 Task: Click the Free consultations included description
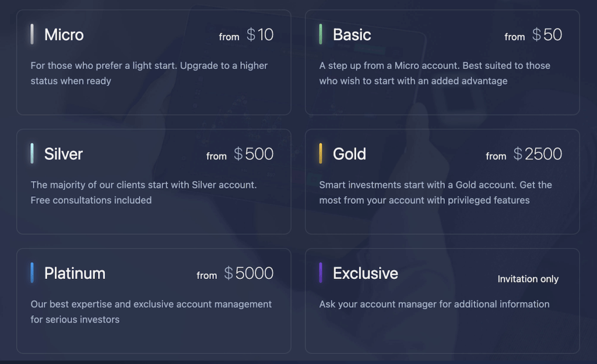point(91,200)
